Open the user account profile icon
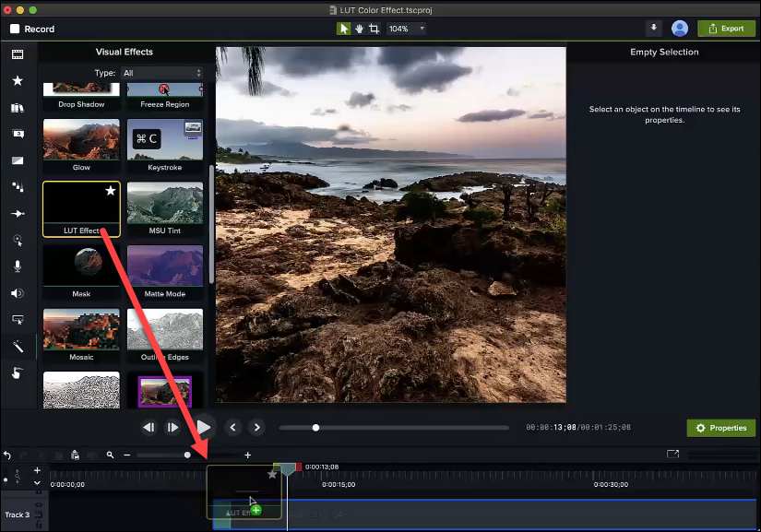761x532 pixels. pos(680,29)
